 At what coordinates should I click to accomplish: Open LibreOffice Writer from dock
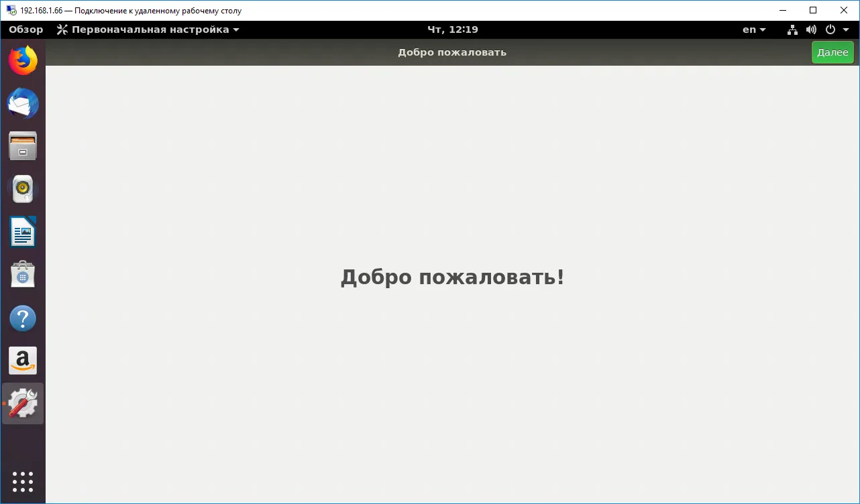23,232
